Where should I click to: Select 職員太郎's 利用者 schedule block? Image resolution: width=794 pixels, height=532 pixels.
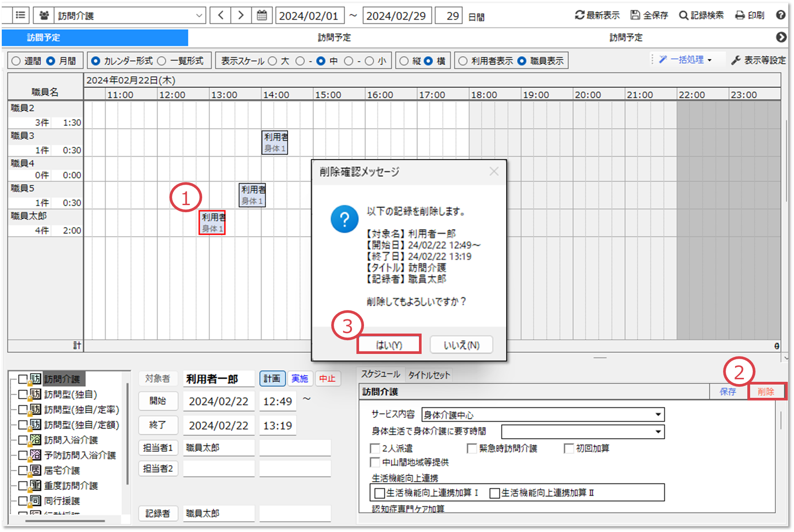point(212,222)
